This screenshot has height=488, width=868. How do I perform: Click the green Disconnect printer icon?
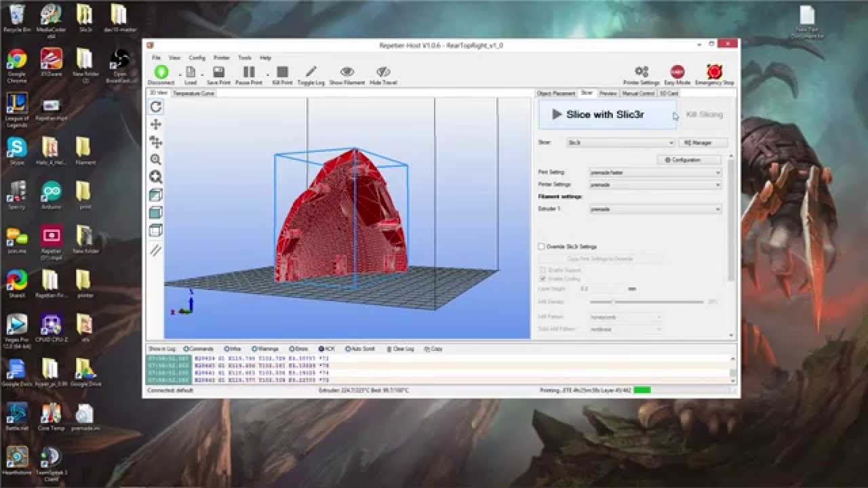pos(161,72)
